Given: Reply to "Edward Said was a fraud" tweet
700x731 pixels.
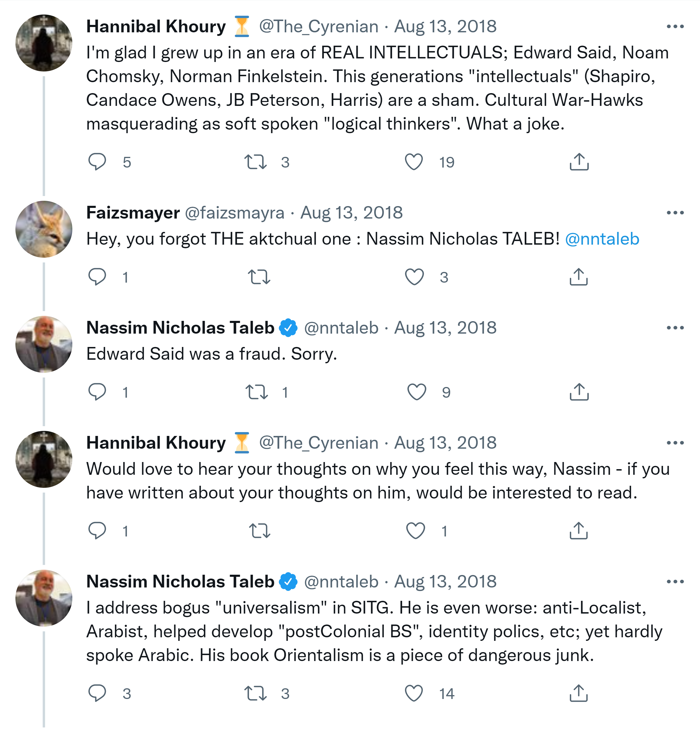Looking at the screenshot, I should click(97, 392).
